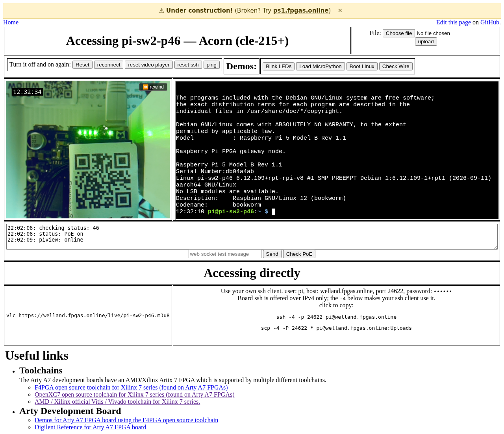Focus the terminal at the shell prompt

tap(273, 212)
